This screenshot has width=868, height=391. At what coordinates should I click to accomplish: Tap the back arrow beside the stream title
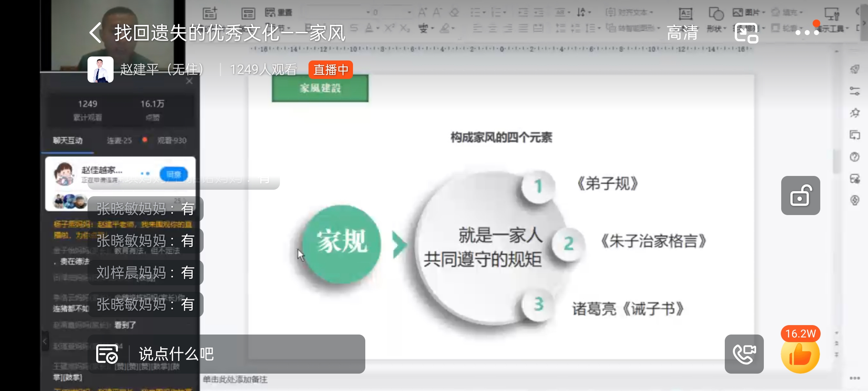pyautogui.click(x=94, y=32)
